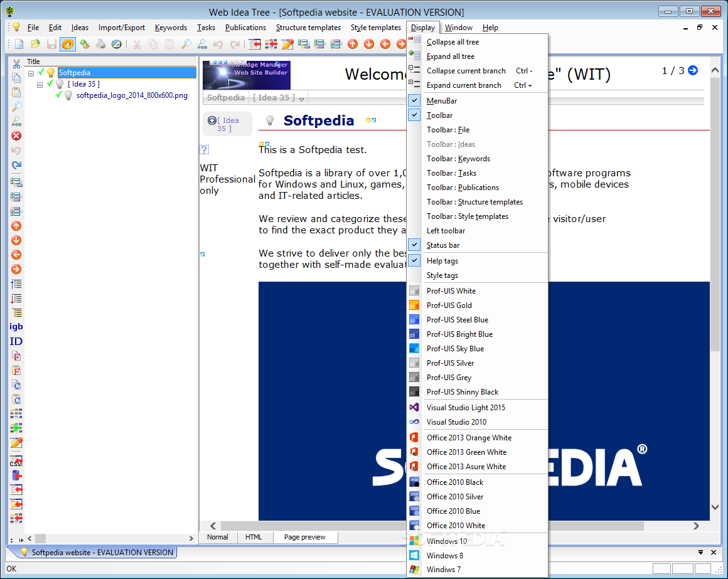728x579 pixels.
Task: Click the orange right arrow in left toolbar
Action: pyautogui.click(x=16, y=269)
